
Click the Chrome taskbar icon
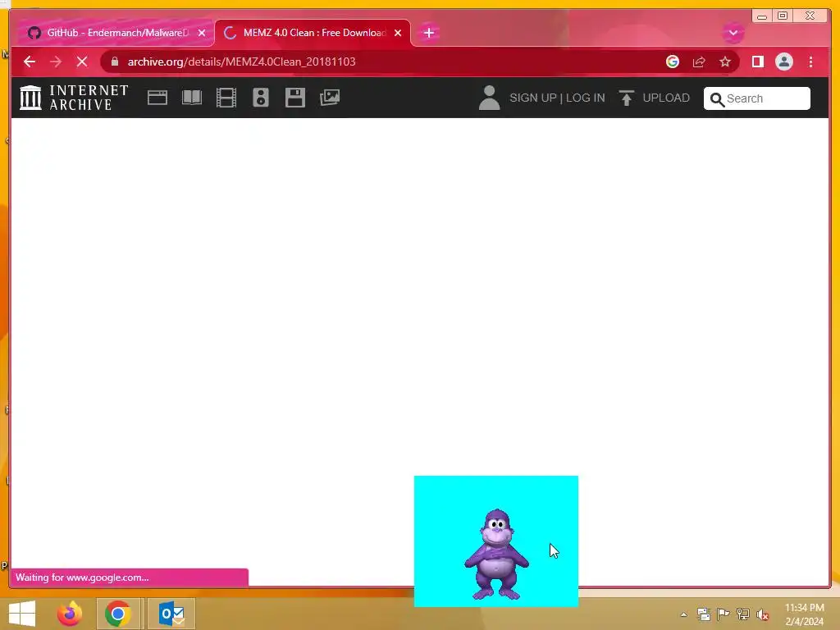[x=118, y=614]
